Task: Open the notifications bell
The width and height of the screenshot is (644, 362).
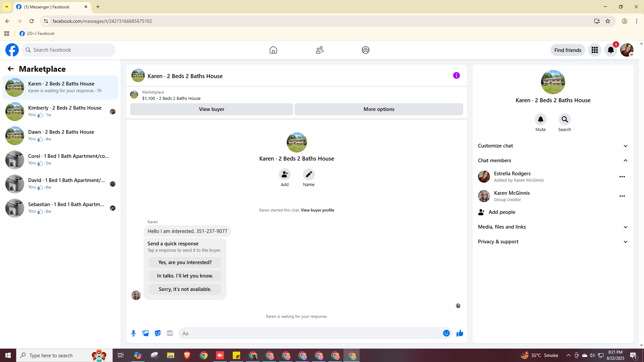Action: [610, 50]
